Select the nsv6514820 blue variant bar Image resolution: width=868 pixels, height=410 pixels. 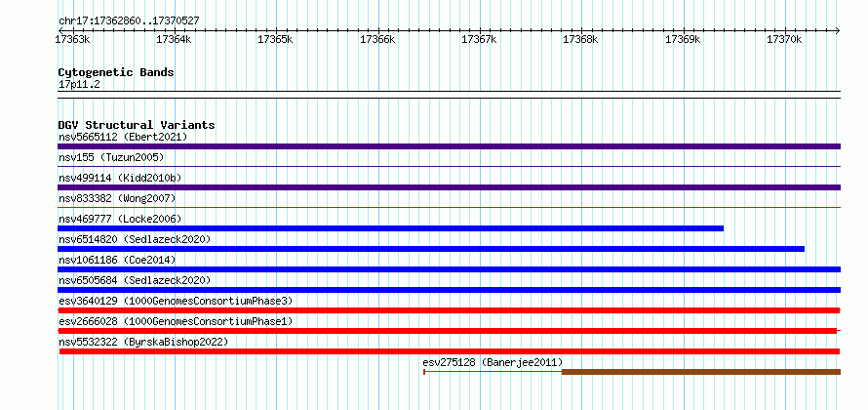click(x=431, y=249)
